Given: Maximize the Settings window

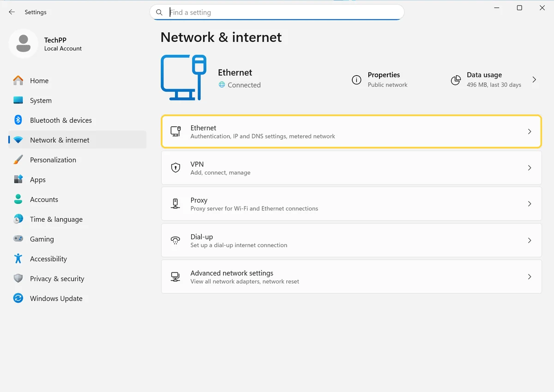Looking at the screenshot, I should coord(519,8).
